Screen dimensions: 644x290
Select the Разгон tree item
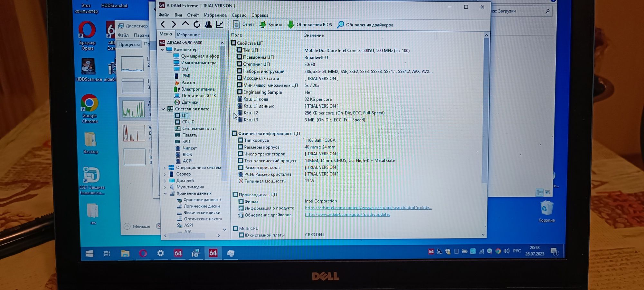tap(185, 82)
